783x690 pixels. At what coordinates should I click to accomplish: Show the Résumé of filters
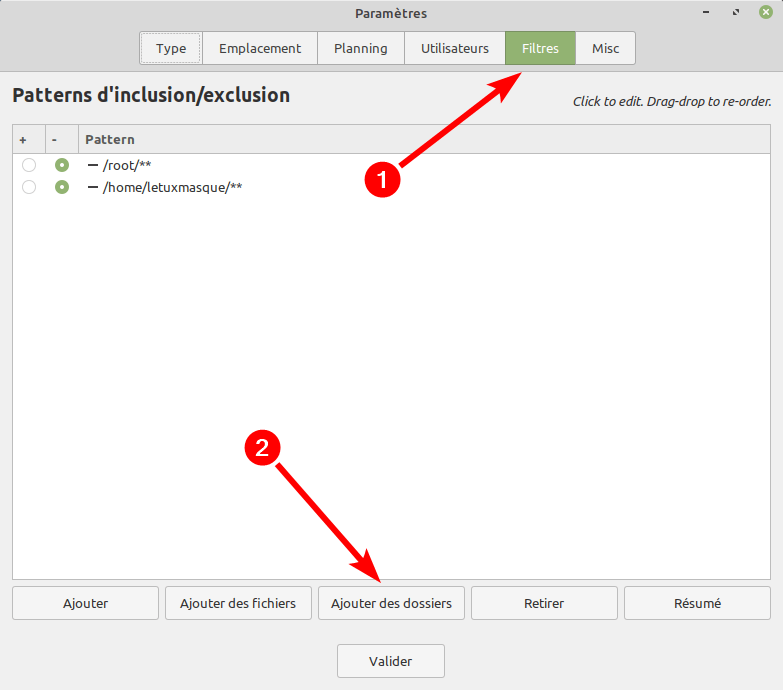point(697,603)
